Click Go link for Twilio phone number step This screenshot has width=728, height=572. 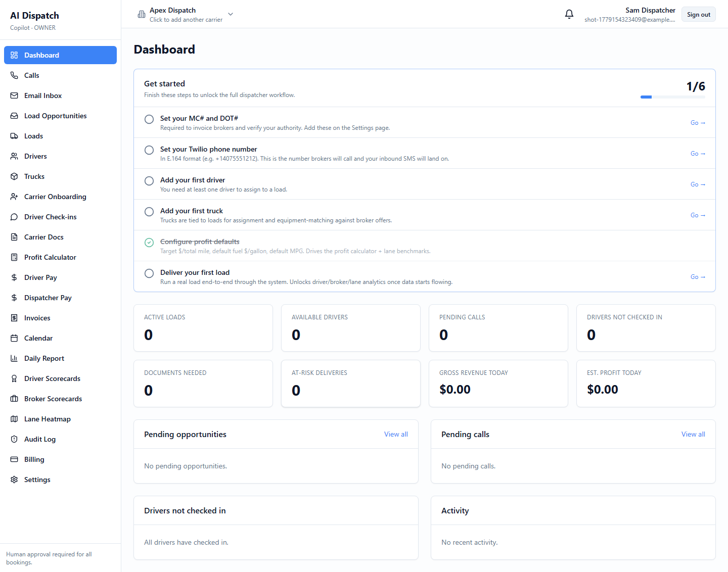tap(698, 154)
